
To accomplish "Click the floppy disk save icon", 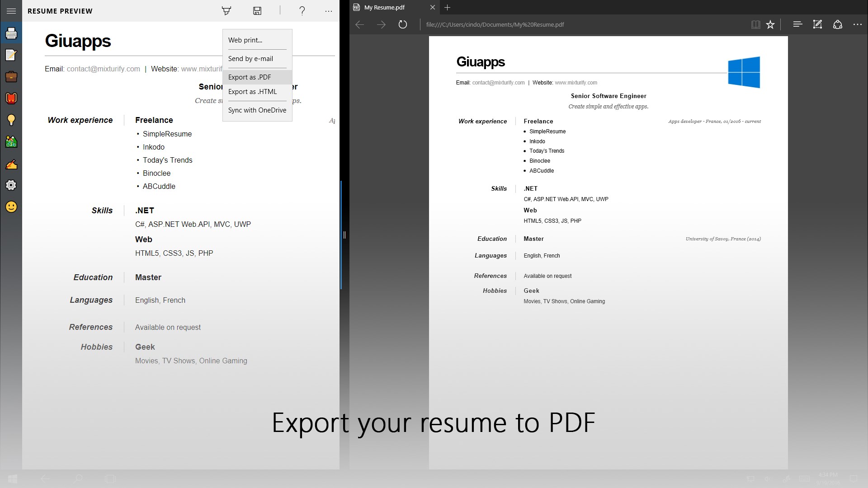I will coord(257,11).
